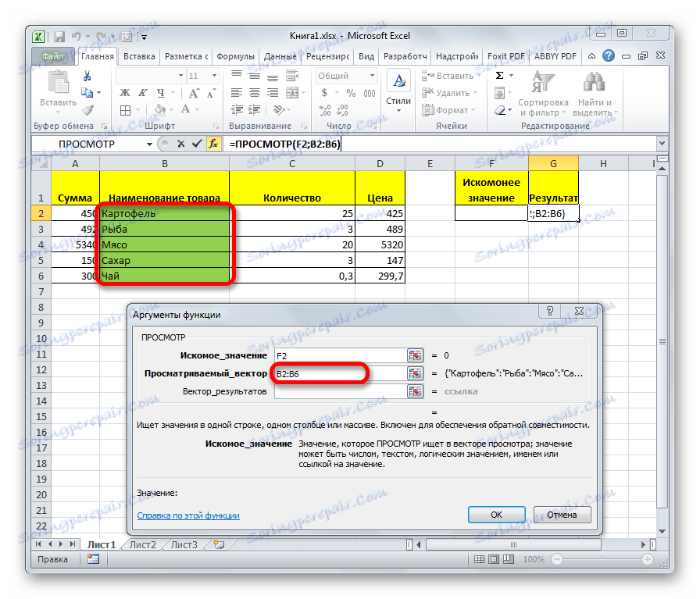Click the AutoSum sigma icon
Viewport: 700px width, 599px height.
[x=500, y=76]
